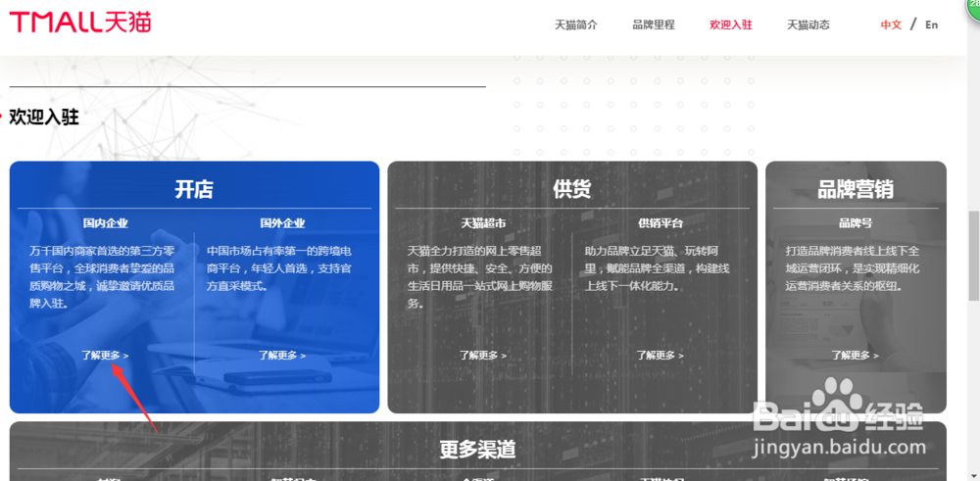This screenshot has width=980, height=481.
Task: Click 了解更多 under 品牌号
Action: 855,356
